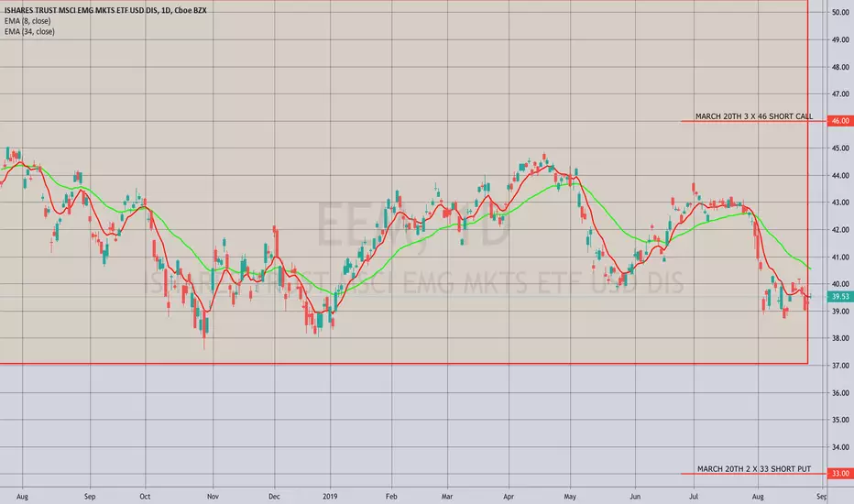Viewport: 854px width, 504px height.
Task: Click the red horizontal line at 46.00
Action: point(754,121)
